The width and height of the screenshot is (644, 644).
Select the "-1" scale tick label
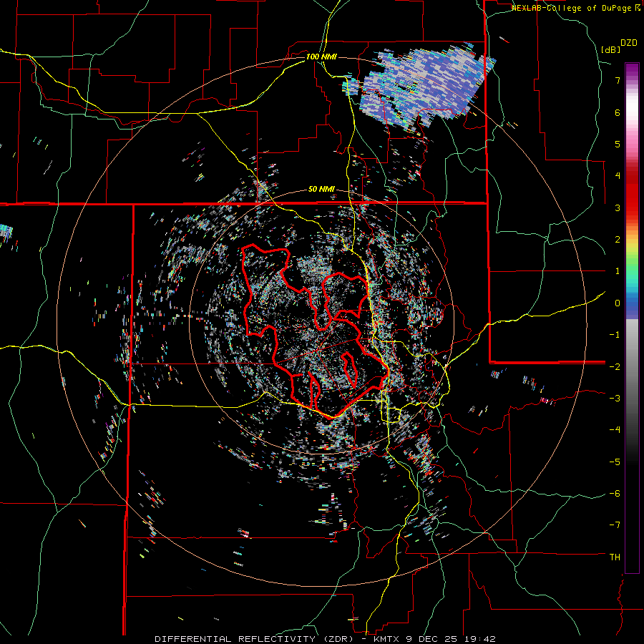pos(615,335)
